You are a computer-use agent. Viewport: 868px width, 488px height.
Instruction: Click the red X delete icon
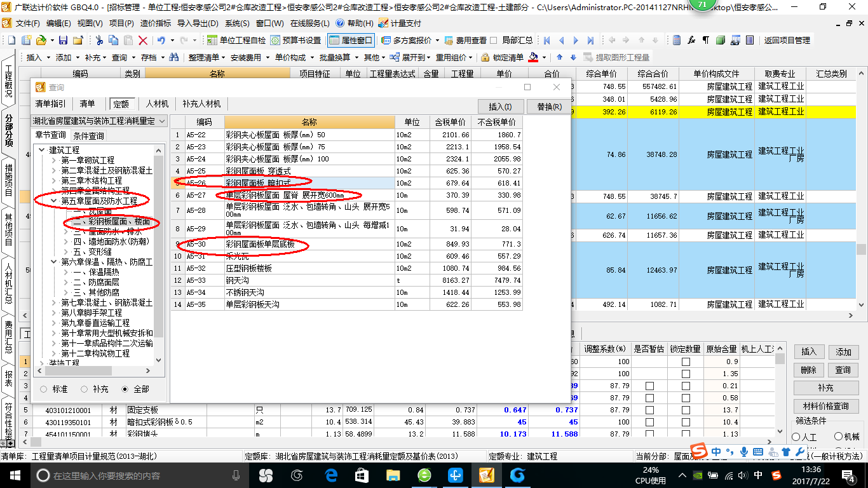click(x=143, y=40)
